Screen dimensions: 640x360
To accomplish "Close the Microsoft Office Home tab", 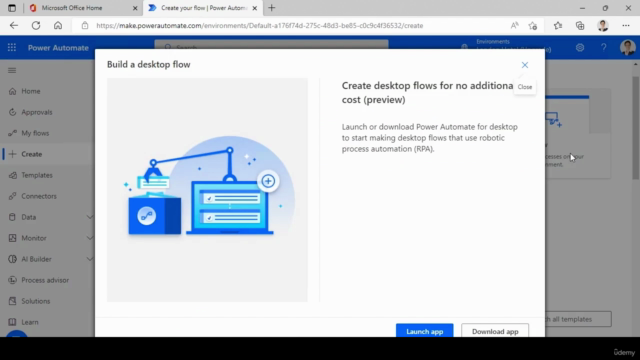I will pyautogui.click(x=135, y=8).
